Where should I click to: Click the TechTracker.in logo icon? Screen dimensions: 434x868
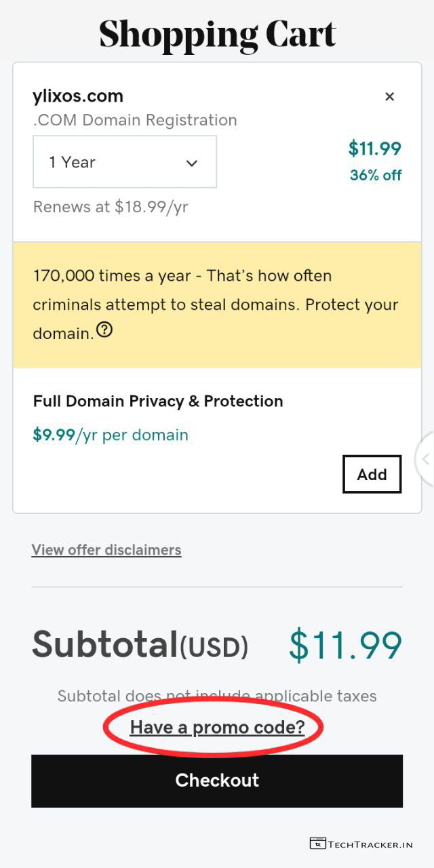[317, 844]
